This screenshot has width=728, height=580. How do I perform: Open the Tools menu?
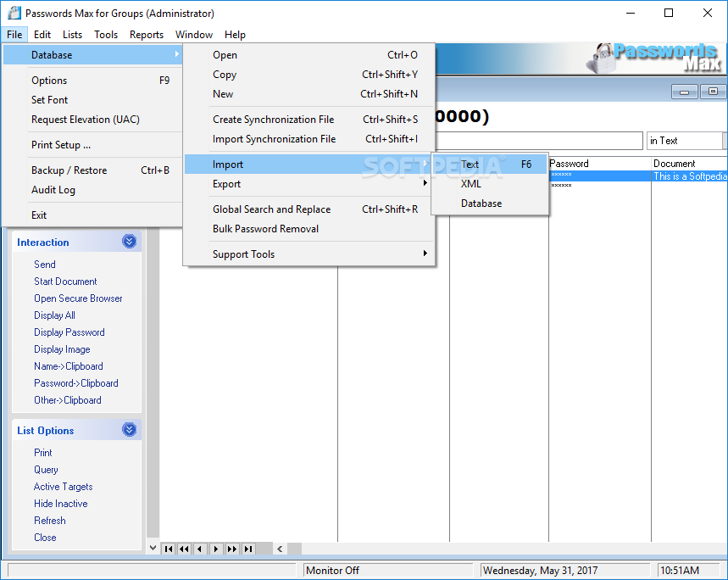(x=106, y=35)
